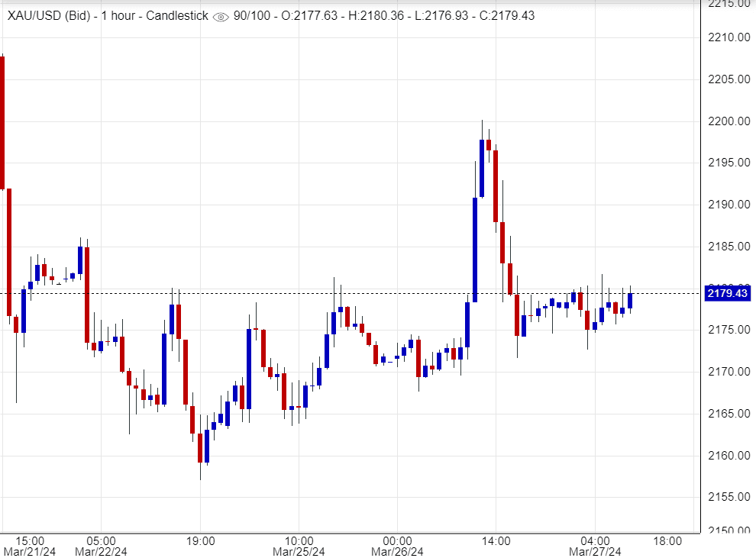
Task: Click the 2160.00 price axis label
Action: 727,456
